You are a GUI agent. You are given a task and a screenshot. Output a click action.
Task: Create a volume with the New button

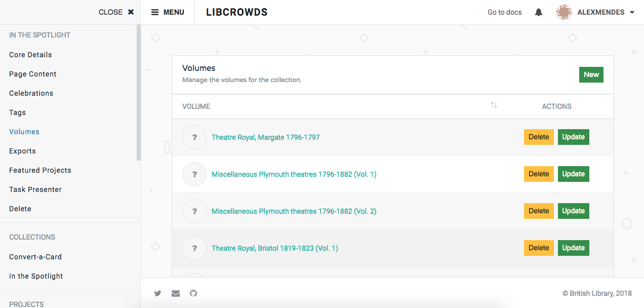[x=591, y=74]
